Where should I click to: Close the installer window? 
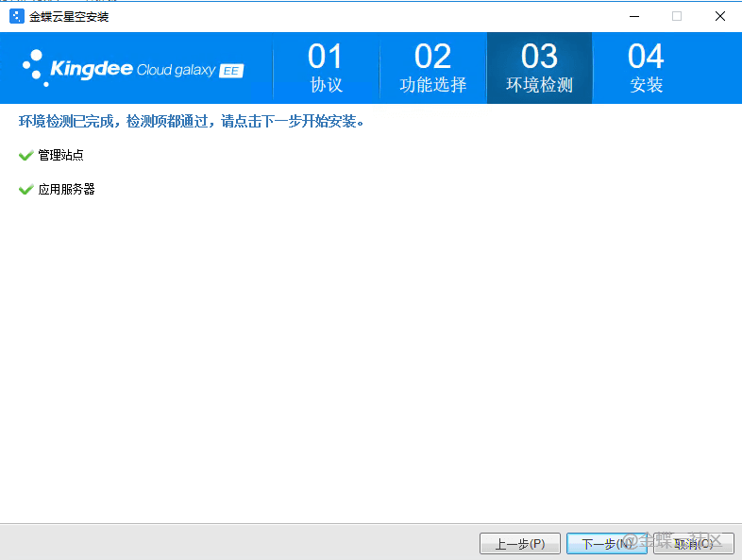(720, 16)
